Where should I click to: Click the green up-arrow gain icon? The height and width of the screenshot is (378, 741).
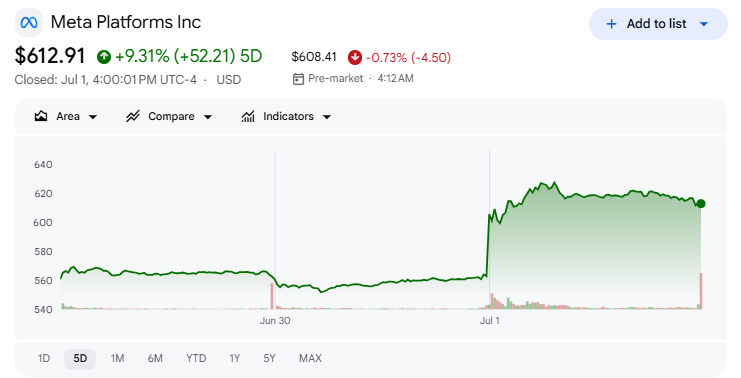tap(104, 57)
